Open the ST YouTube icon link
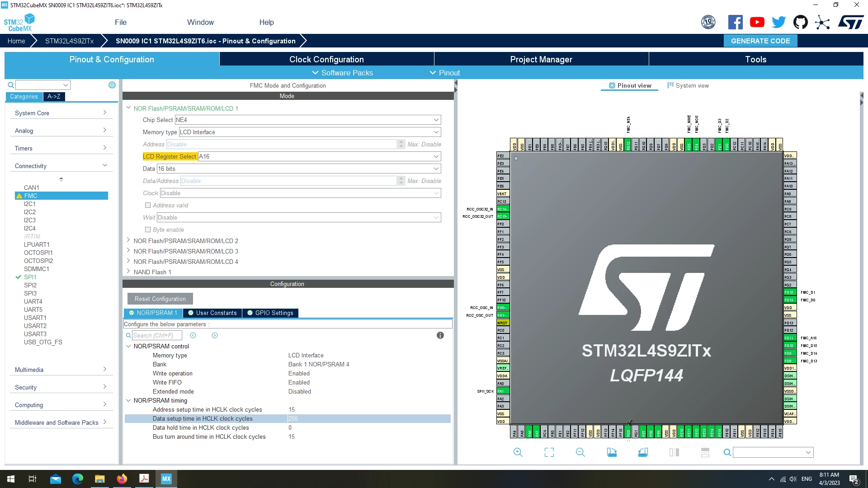 (757, 22)
